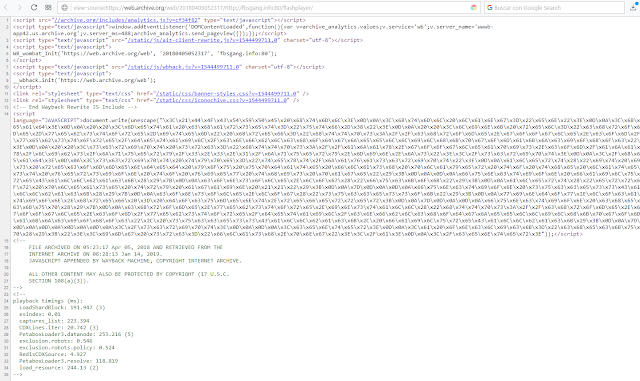Open the iconochive.css stylesheet link
This screenshot has width=640, height=381.
[222, 100]
